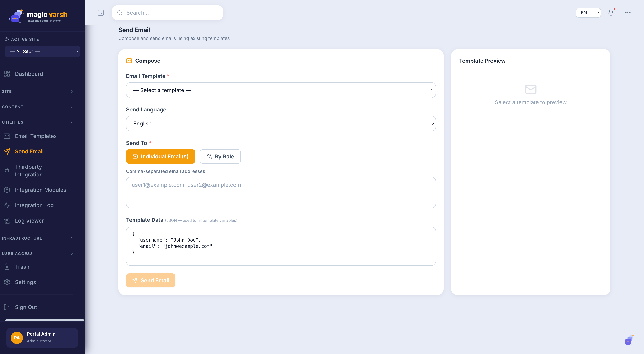Click the Trash bin icon
Screen dimensions: 644x354
point(7,267)
